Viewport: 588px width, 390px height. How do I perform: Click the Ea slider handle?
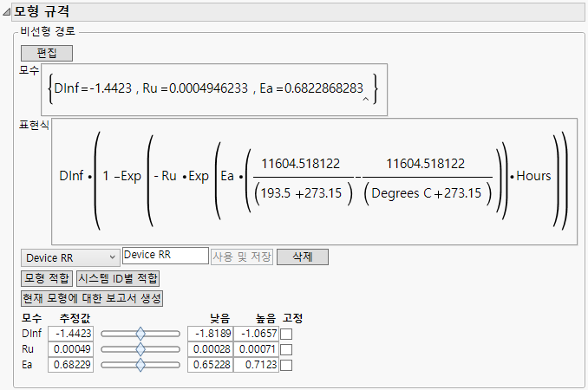pyautogui.click(x=140, y=365)
